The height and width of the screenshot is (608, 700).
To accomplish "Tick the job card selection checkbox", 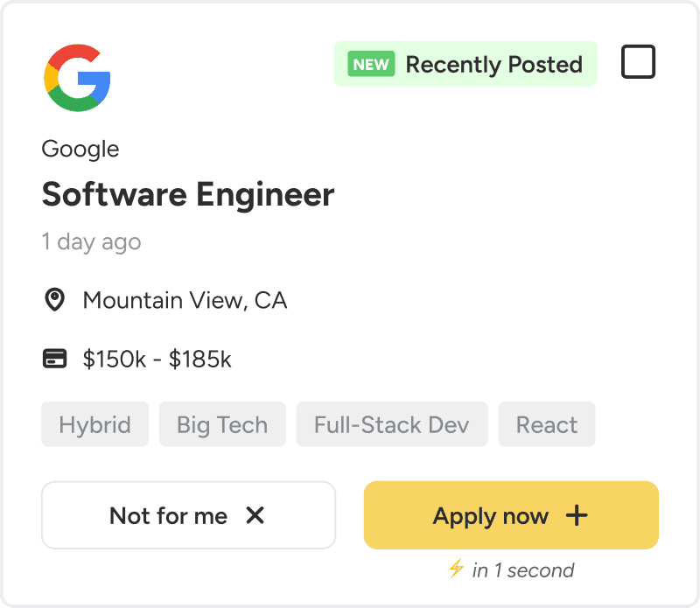I will coord(638,63).
